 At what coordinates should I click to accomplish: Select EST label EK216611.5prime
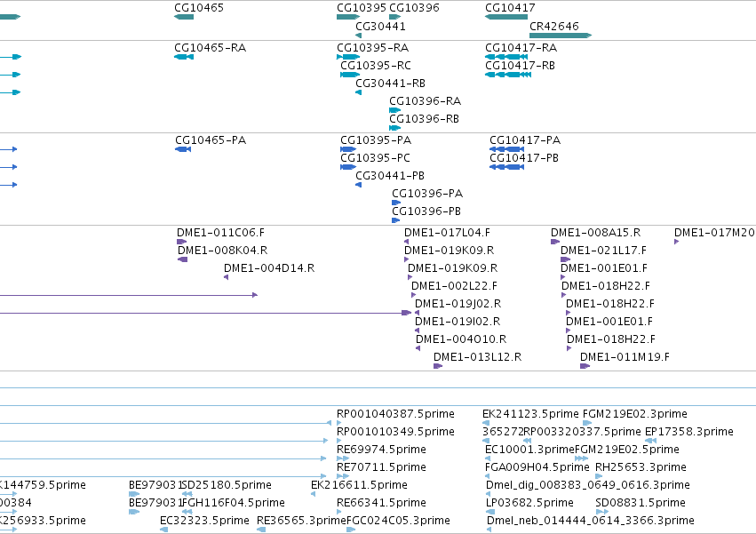coord(359,485)
